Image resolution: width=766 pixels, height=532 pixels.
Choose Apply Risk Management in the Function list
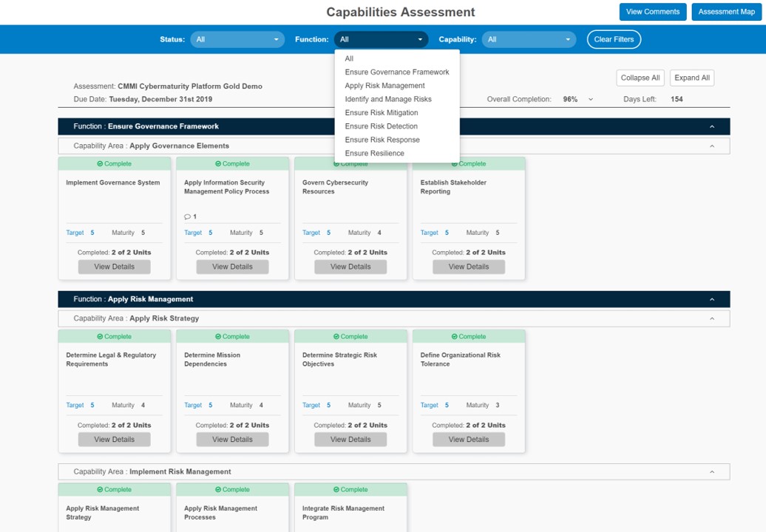(x=384, y=85)
